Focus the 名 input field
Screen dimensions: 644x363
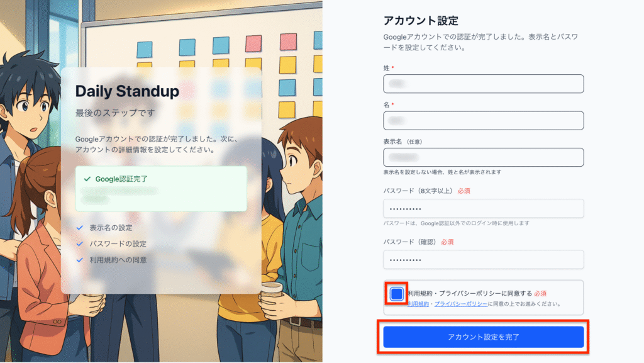pos(484,121)
